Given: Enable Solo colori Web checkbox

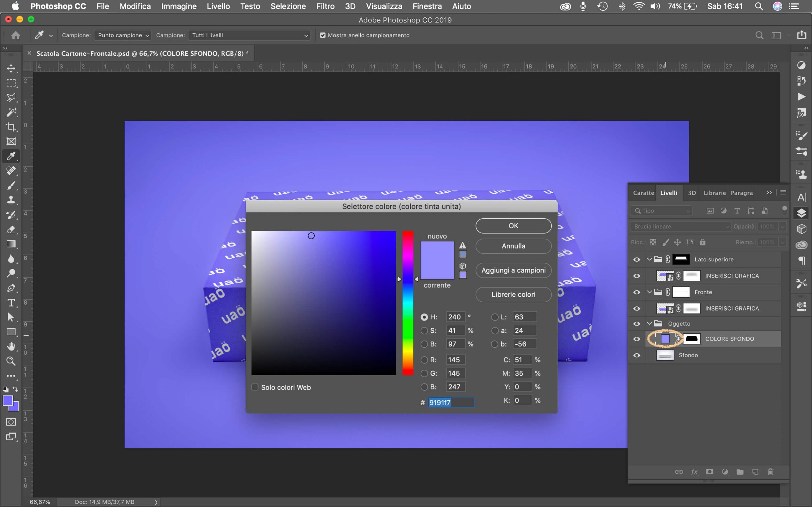Looking at the screenshot, I should click(x=255, y=387).
